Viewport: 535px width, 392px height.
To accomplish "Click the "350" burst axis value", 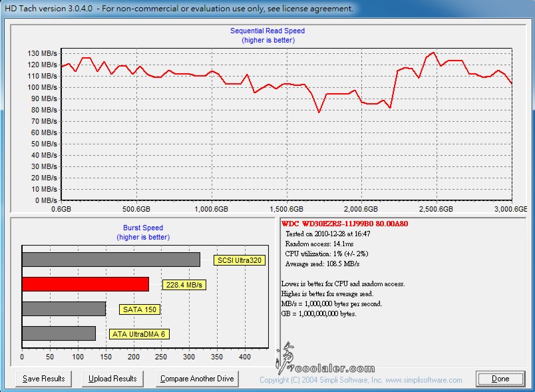I will tap(217, 357).
